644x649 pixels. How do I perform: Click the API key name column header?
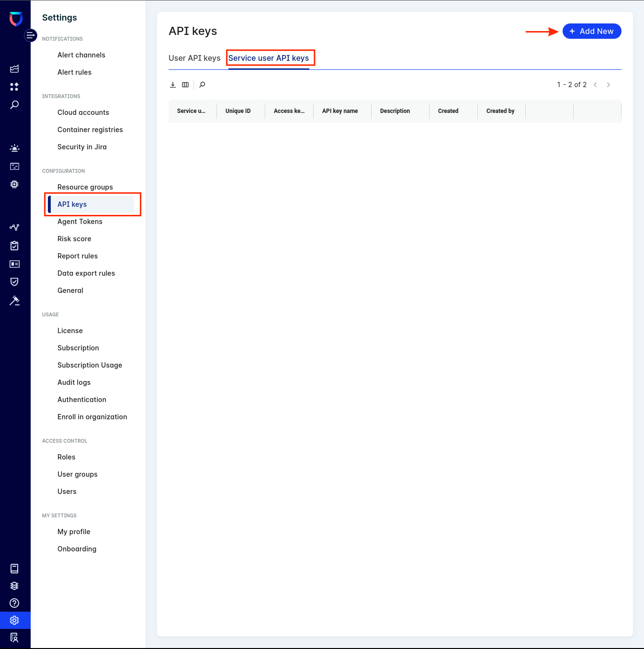click(x=340, y=111)
